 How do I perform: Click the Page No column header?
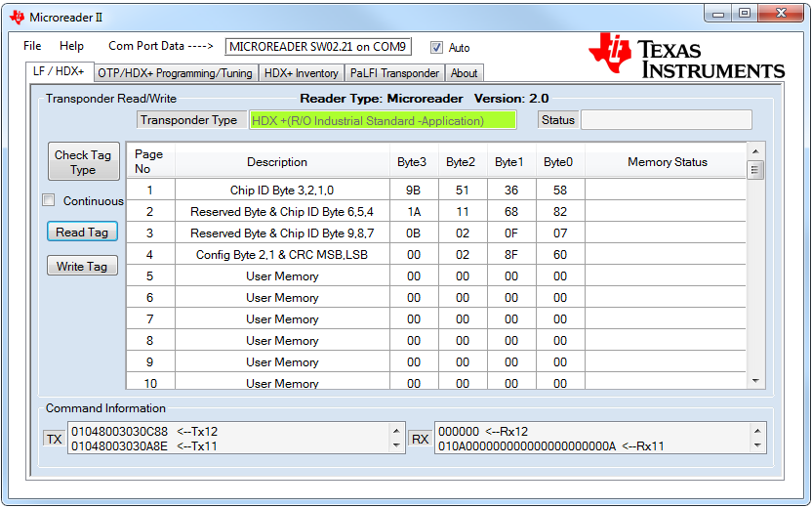coord(150,161)
